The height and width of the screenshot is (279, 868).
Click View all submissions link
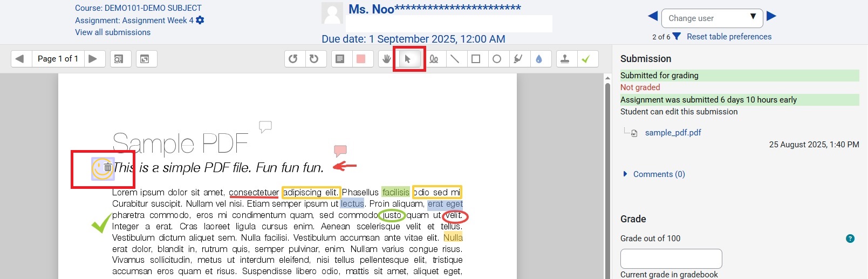click(x=113, y=32)
